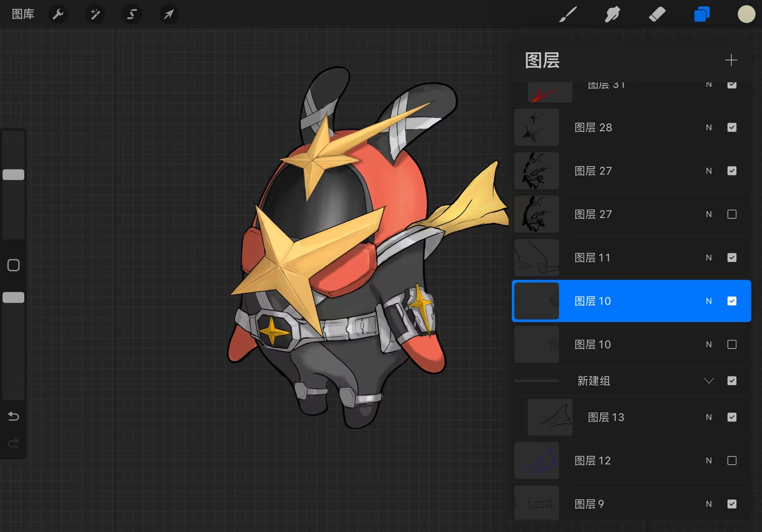The image size is (762, 532).
Task: Open blend mode N for highlighted 图层 10
Action: point(709,301)
